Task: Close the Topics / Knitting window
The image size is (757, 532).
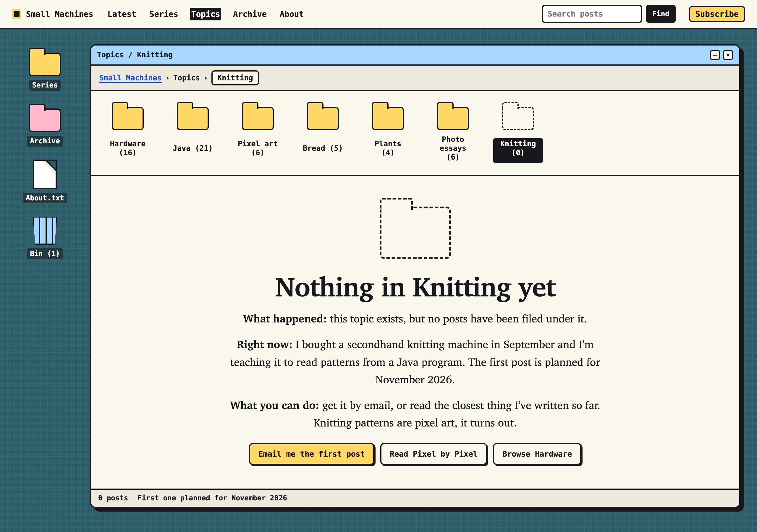Action: click(728, 55)
